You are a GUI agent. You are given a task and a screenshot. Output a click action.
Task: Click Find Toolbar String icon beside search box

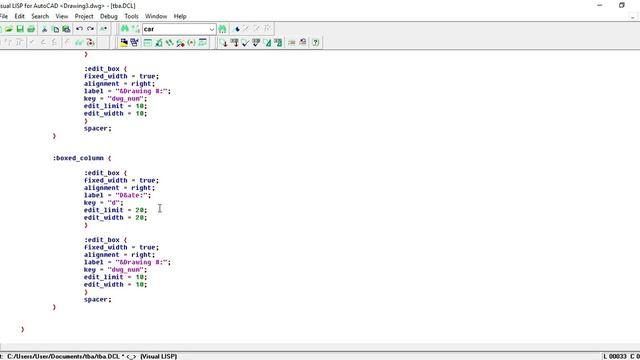tap(222, 29)
